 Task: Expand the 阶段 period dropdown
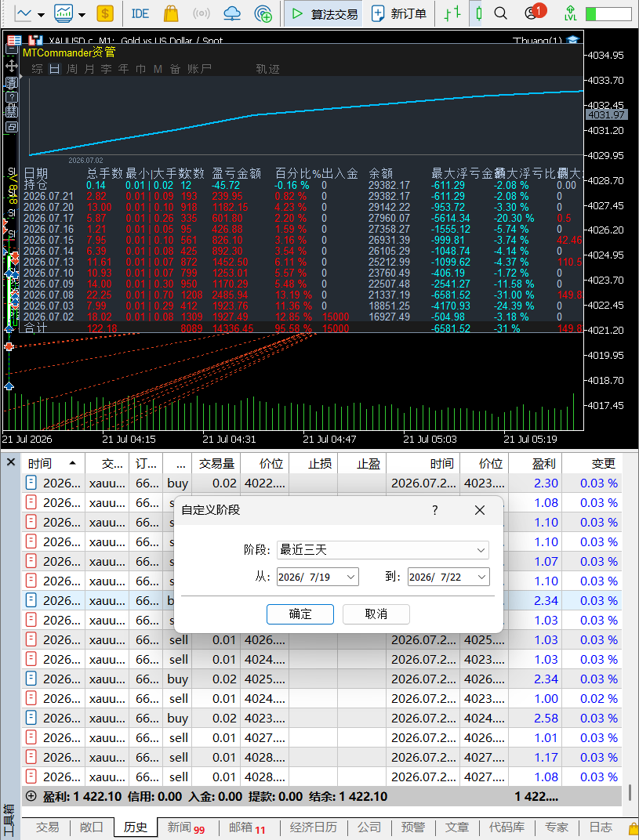pyautogui.click(x=383, y=549)
